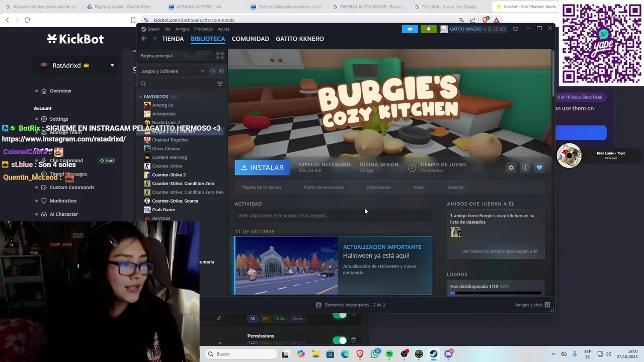Click translate page icon in address bar
Screen dimensions: 644x362
pos(461,20)
